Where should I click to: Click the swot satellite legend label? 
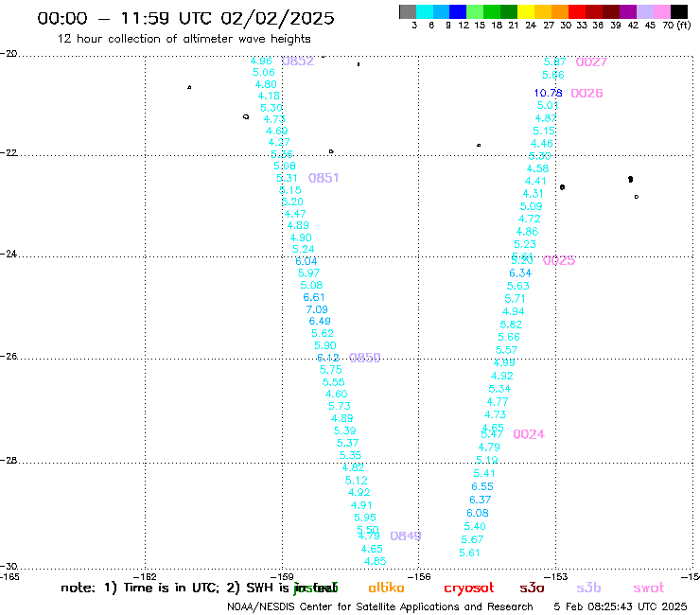[649, 588]
